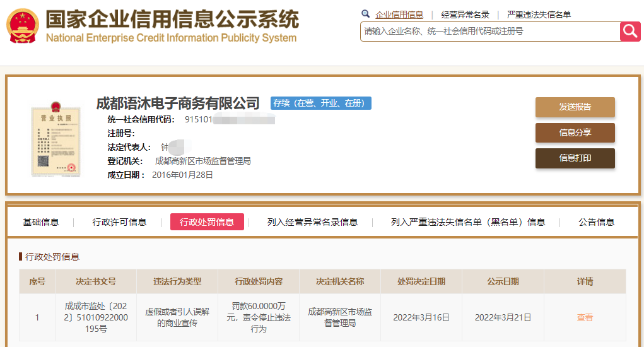Click the enterprise name search input field
Screen dimensions: 644x347
pyautogui.click(x=489, y=31)
